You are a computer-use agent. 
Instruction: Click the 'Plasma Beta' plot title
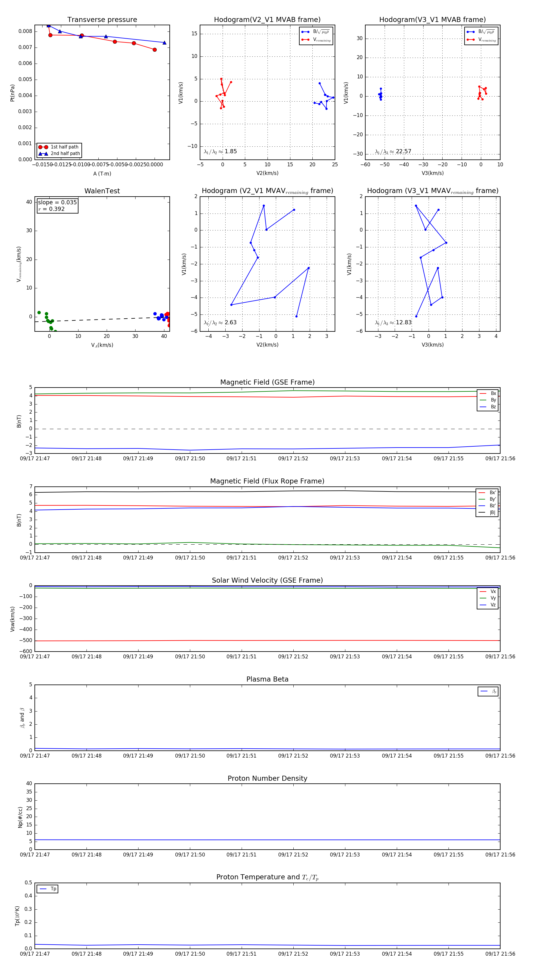267,679
